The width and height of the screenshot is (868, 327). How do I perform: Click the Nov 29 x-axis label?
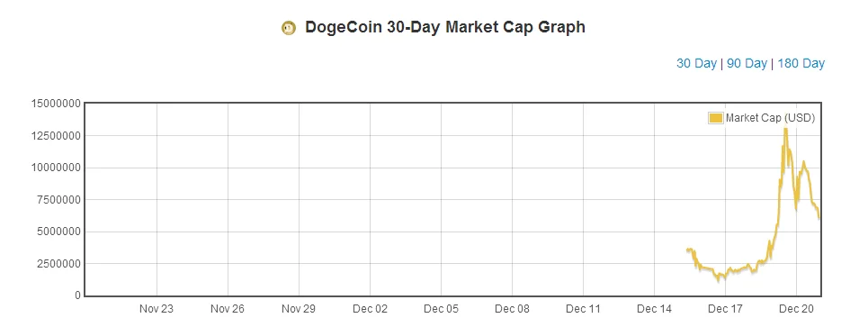299,309
